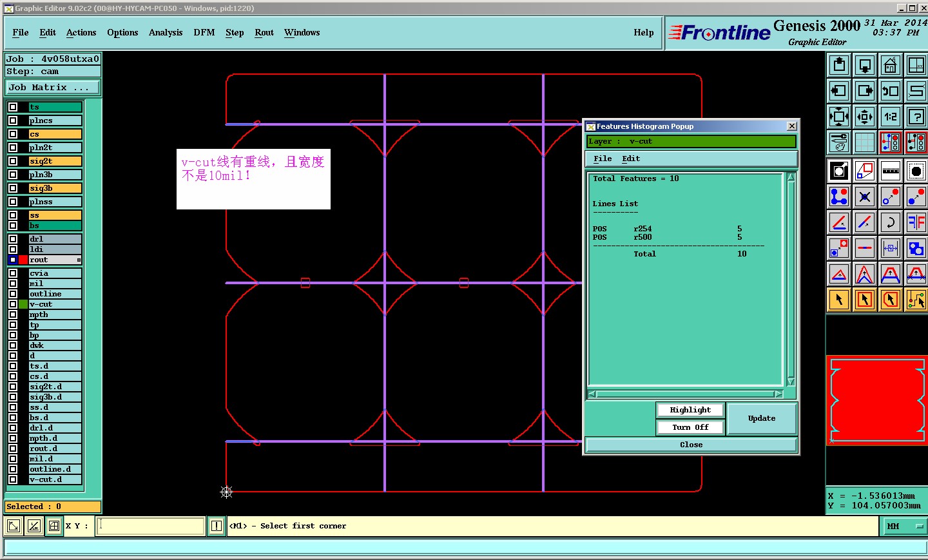Toggle the grid display icon
The image size is (928, 560).
pyautogui.click(x=865, y=142)
